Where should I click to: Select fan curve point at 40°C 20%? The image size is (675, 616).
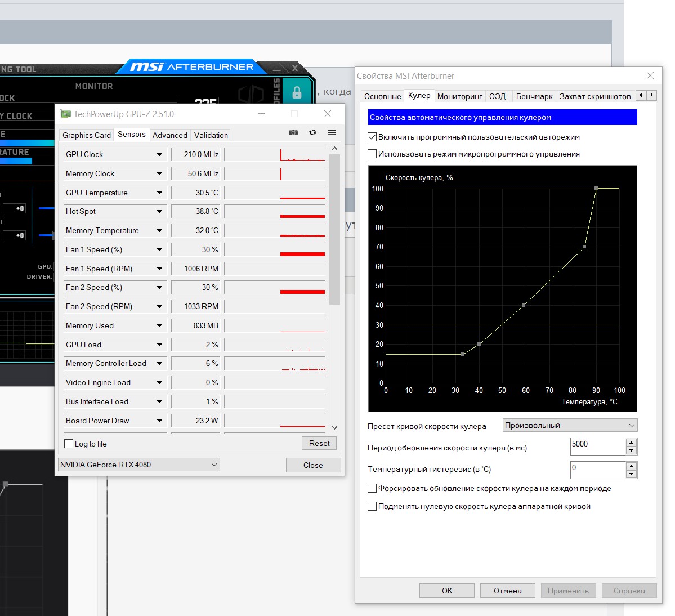click(479, 344)
